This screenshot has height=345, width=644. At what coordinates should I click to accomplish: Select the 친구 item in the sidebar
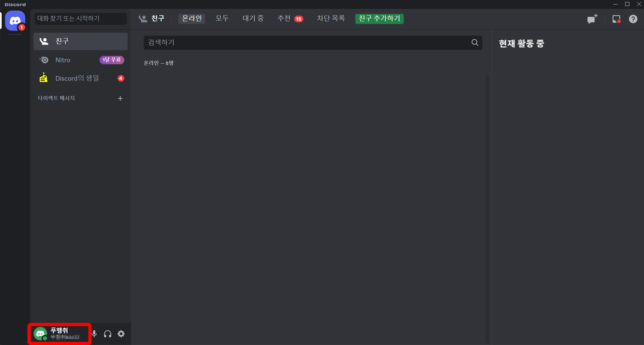click(80, 41)
